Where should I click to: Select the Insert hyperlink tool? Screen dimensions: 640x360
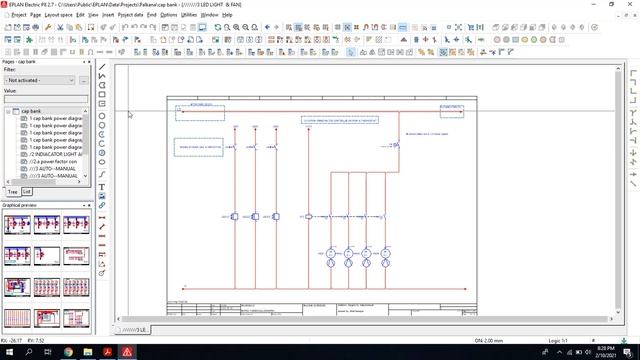(x=102, y=205)
